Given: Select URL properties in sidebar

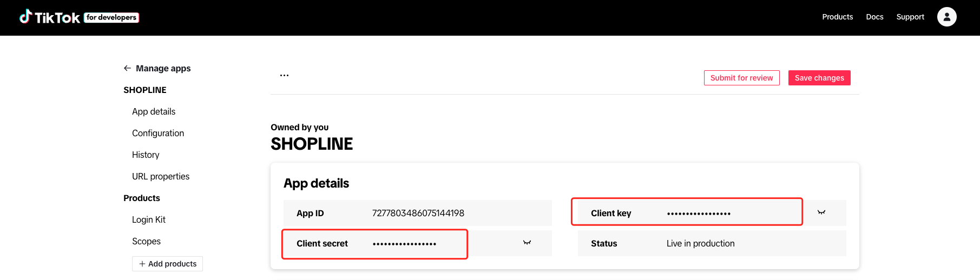Looking at the screenshot, I should 161,176.
